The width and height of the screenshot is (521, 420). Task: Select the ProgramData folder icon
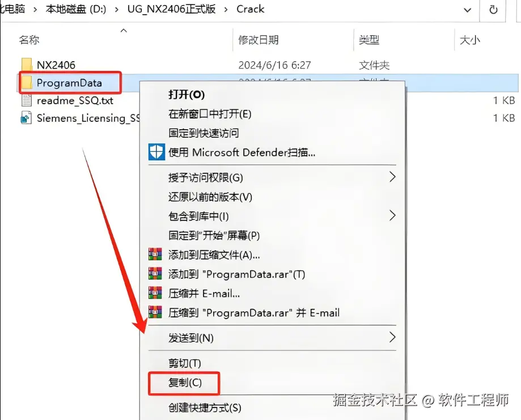(27, 82)
